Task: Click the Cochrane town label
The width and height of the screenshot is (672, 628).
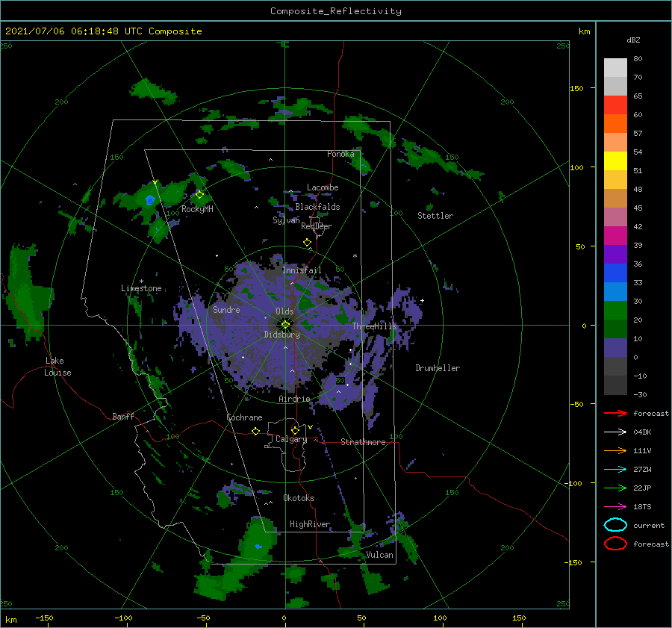Action: 244,417
